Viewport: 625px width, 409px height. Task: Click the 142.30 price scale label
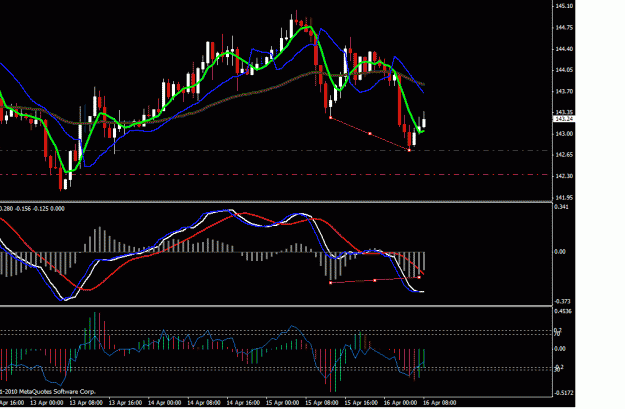tap(564, 176)
